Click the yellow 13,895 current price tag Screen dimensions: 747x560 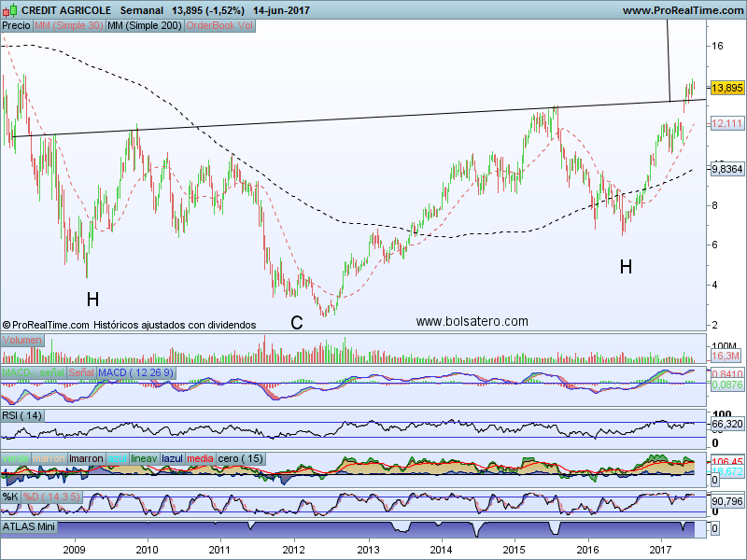726,88
